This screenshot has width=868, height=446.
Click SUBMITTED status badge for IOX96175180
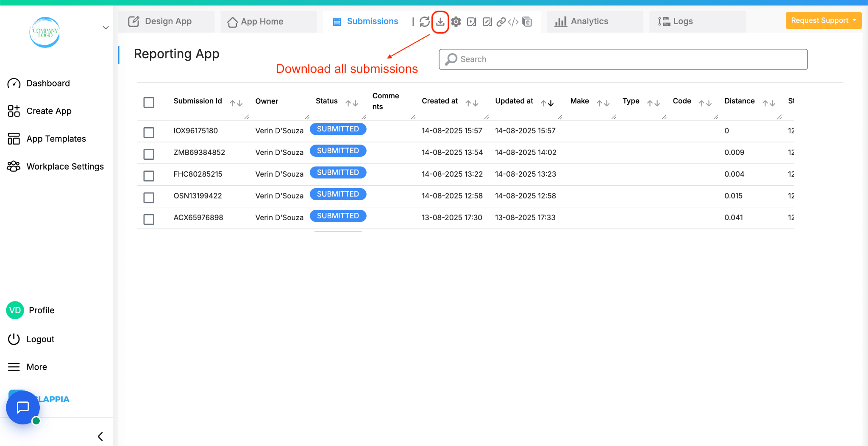338,129
